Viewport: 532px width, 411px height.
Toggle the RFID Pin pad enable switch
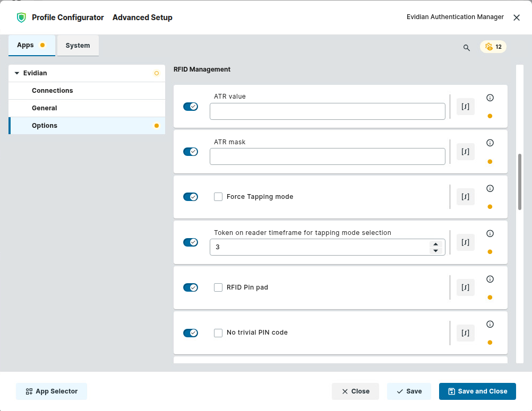pyautogui.click(x=191, y=287)
